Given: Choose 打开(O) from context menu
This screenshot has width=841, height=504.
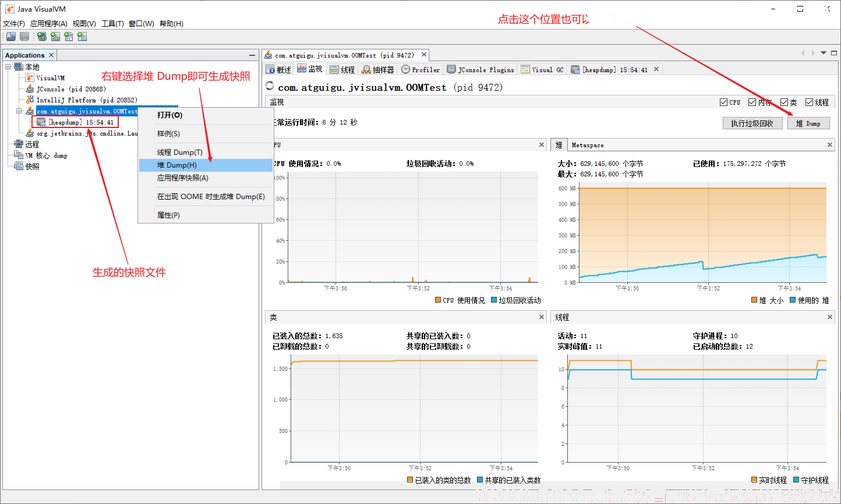Looking at the screenshot, I should point(206,115).
